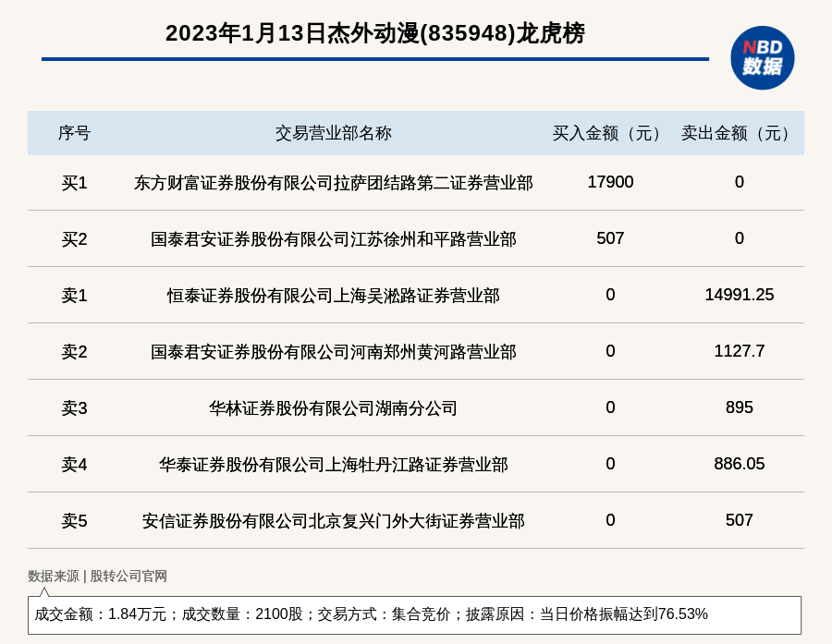This screenshot has width=832, height=644.
Task: Click the title 2023年1月13日杰外动漫(835948)龙虎榜
Action: pyautogui.click(x=375, y=33)
